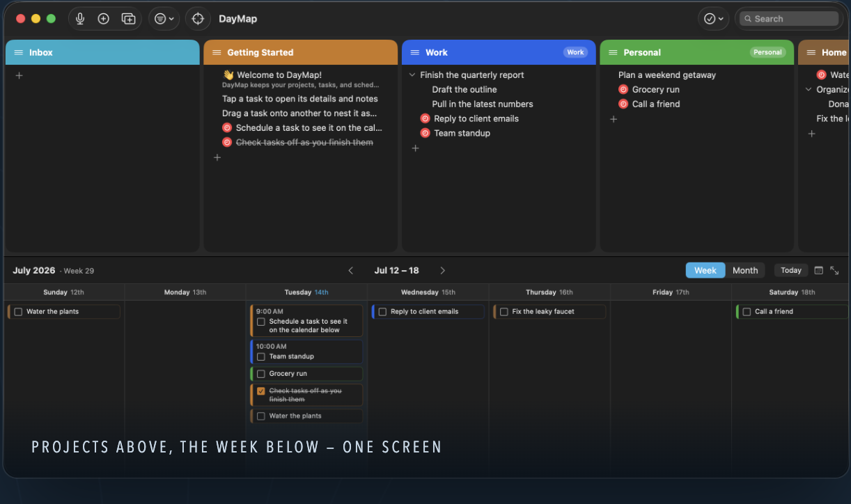
Task: Click the focus target crosshair icon
Action: tap(198, 19)
